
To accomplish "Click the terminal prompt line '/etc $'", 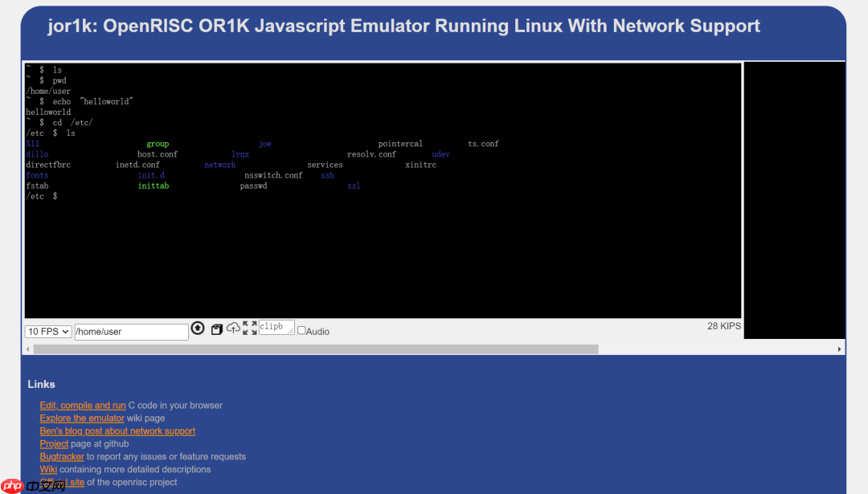I will [42, 196].
